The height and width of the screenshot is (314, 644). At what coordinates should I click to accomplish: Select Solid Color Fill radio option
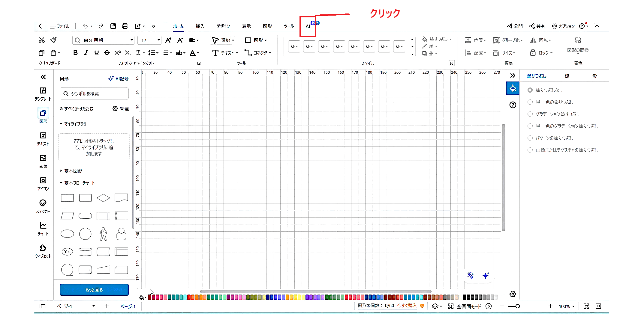(530, 102)
